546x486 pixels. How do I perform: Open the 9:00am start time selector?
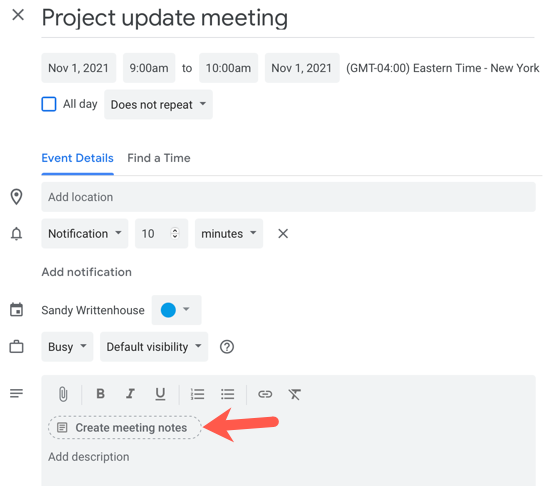click(x=149, y=68)
